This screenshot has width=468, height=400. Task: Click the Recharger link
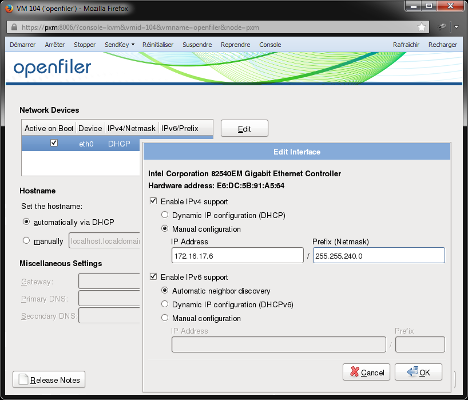tap(443, 45)
